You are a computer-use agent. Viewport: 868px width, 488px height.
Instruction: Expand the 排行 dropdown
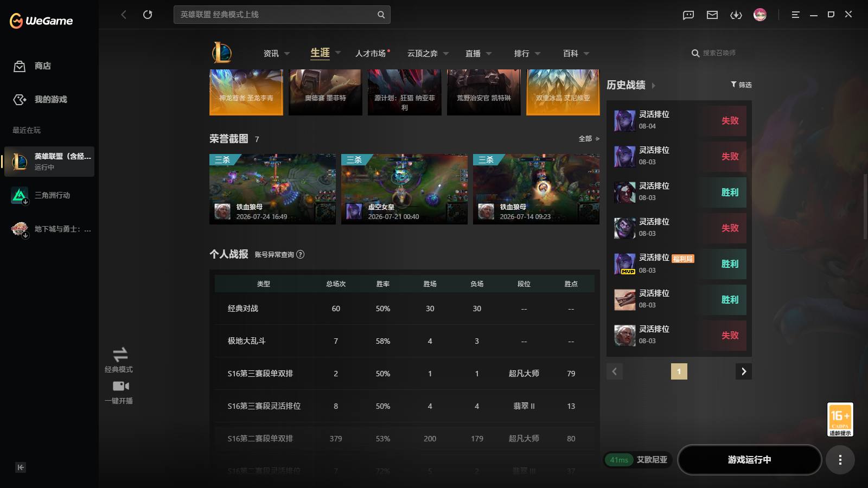pyautogui.click(x=538, y=53)
